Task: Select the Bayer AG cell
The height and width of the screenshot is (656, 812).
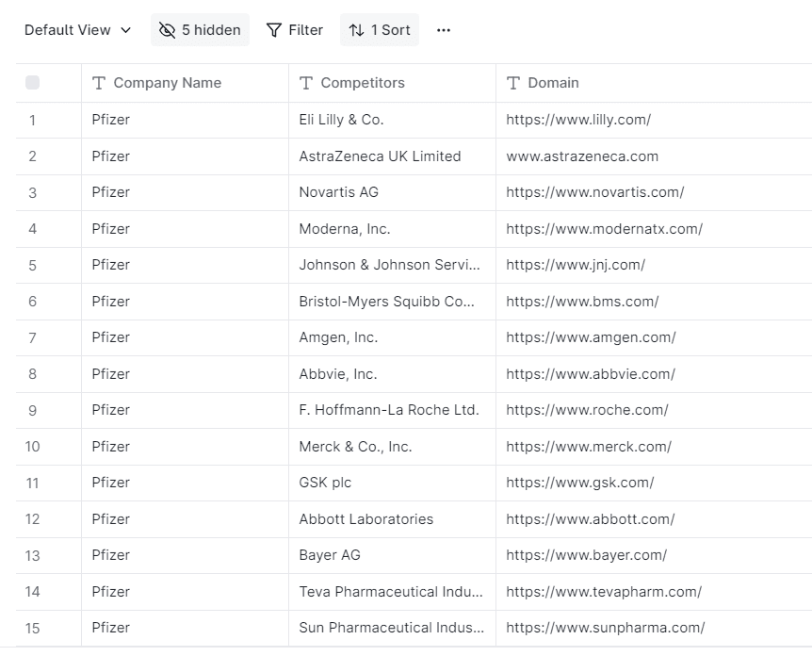Action: (392, 555)
